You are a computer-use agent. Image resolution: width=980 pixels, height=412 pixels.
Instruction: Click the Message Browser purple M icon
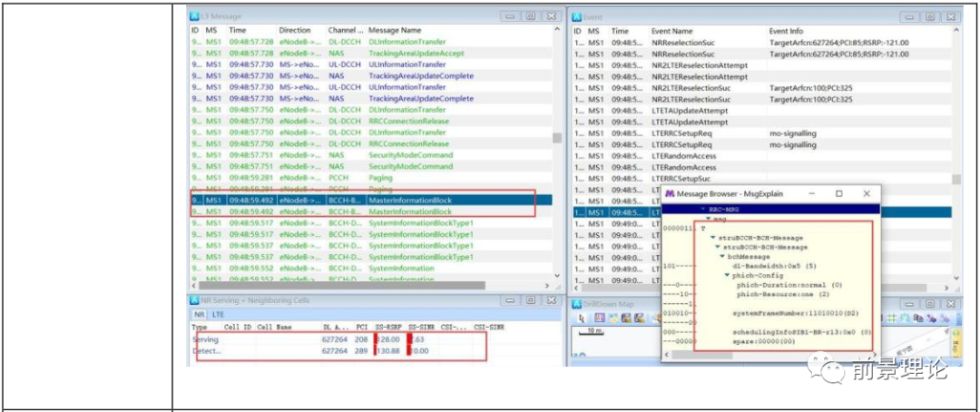(x=670, y=194)
